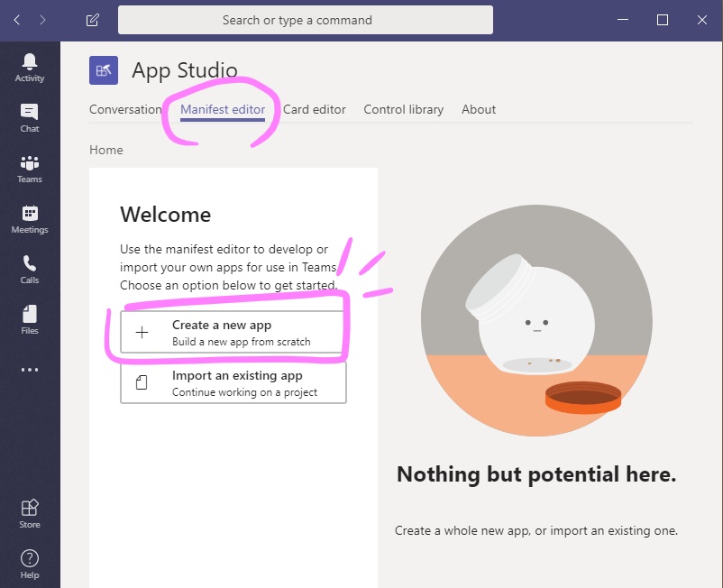Open Calls in the sidebar
The height and width of the screenshot is (588, 723).
tap(30, 270)
